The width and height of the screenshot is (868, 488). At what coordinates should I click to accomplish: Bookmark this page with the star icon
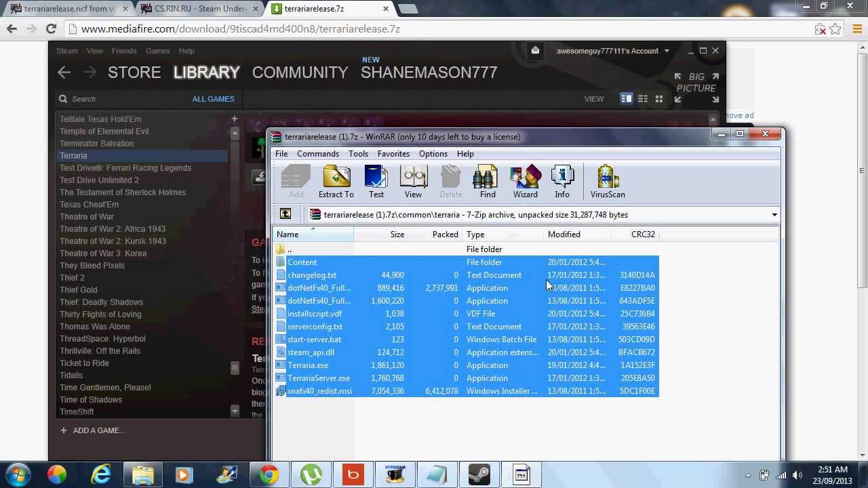tap(835, 29)
